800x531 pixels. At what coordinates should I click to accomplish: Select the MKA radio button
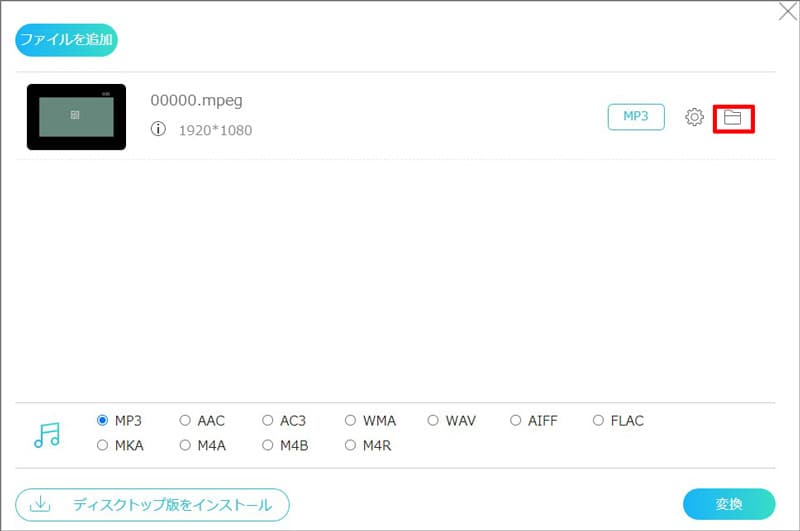[102, 446]
